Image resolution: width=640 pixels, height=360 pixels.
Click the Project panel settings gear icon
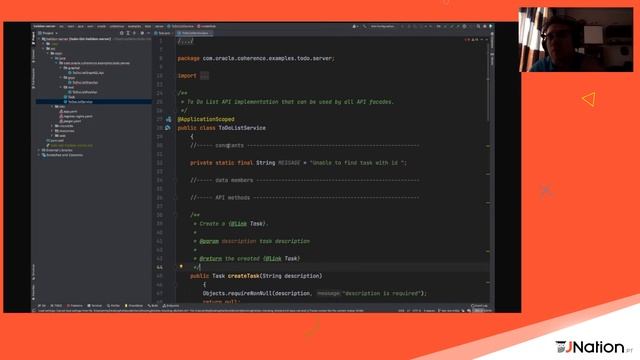142,33
